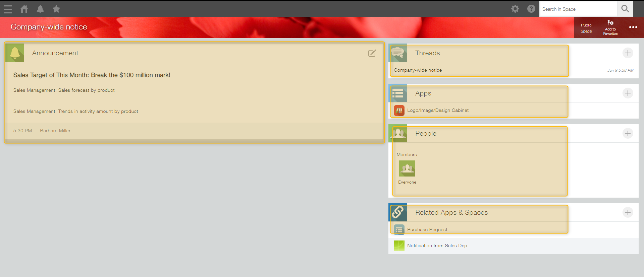Add a new thread with plus button

(628, 53)
